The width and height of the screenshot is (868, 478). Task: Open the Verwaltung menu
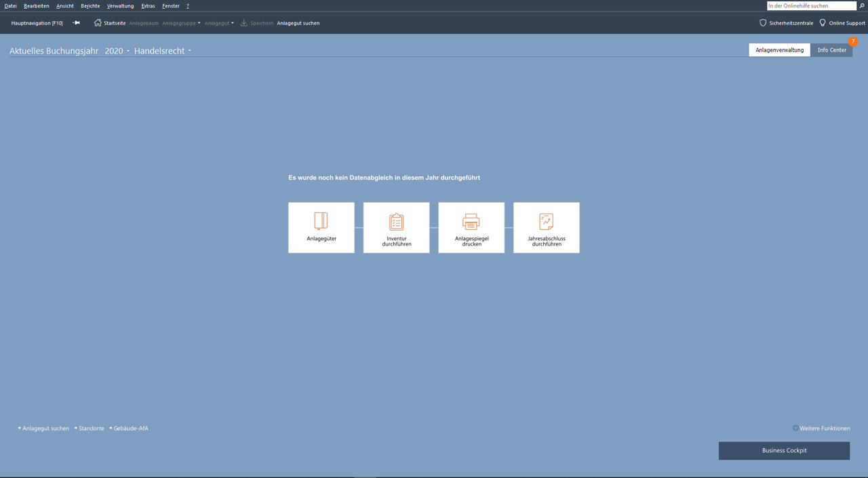(120, 6)
